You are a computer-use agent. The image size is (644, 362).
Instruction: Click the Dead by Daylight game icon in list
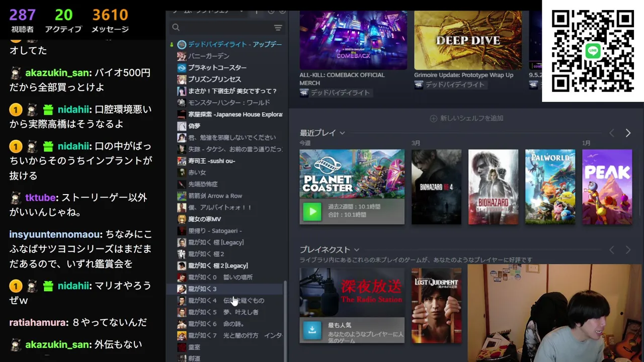182,44
